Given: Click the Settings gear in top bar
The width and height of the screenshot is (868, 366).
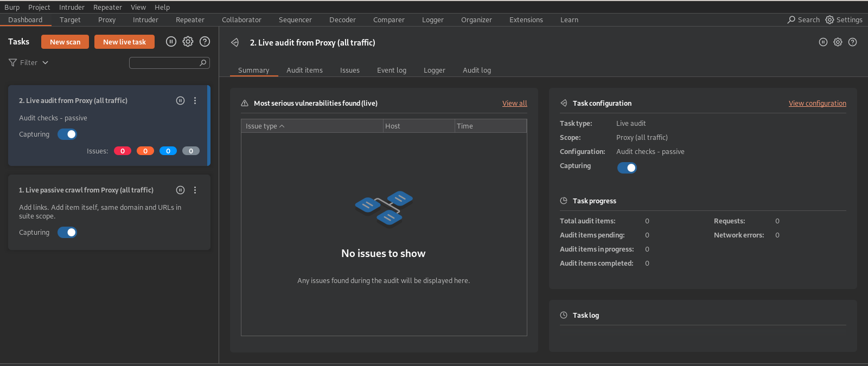Looking at the screenshot, I should pos(829,20).
